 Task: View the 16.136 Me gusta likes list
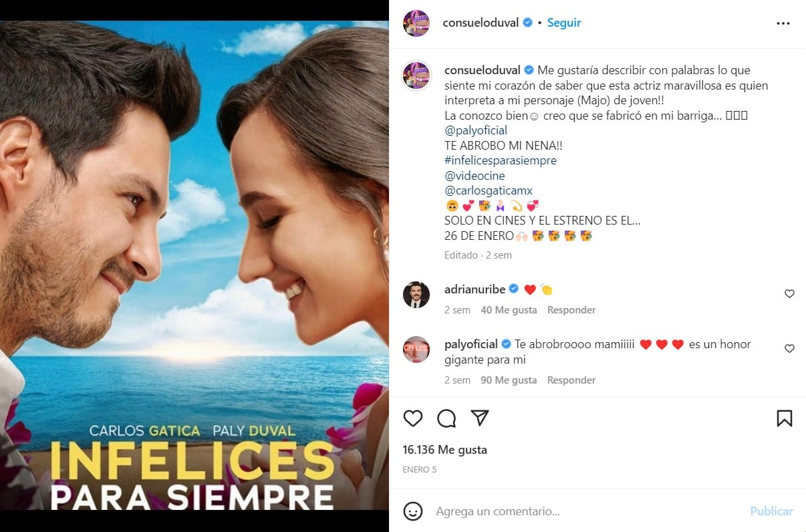coord(445,450)
